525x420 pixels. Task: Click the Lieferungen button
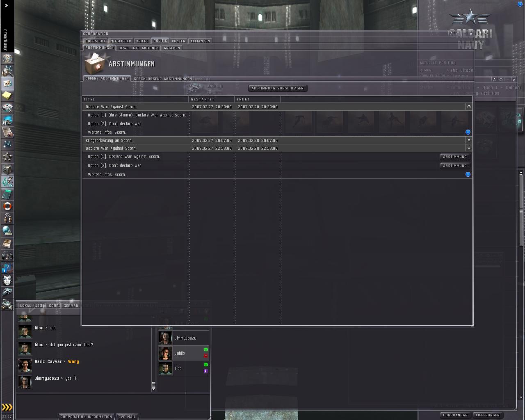click(x=488, y=415)
